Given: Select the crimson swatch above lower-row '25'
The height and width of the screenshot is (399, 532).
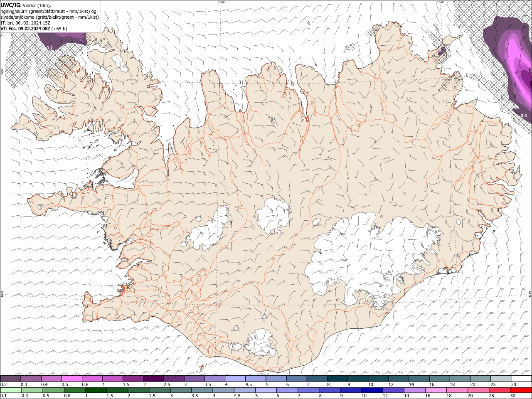Looking at the screenshot, I should coord(499,390).
